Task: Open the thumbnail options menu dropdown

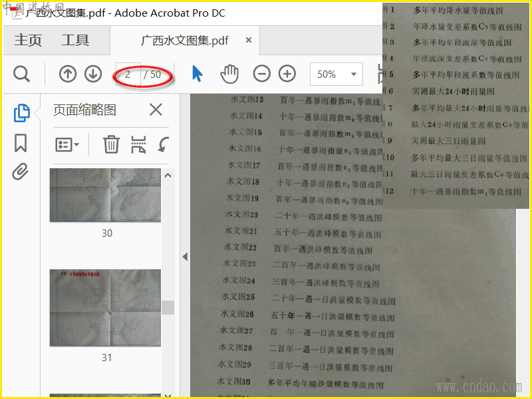Action: (67, 145)
